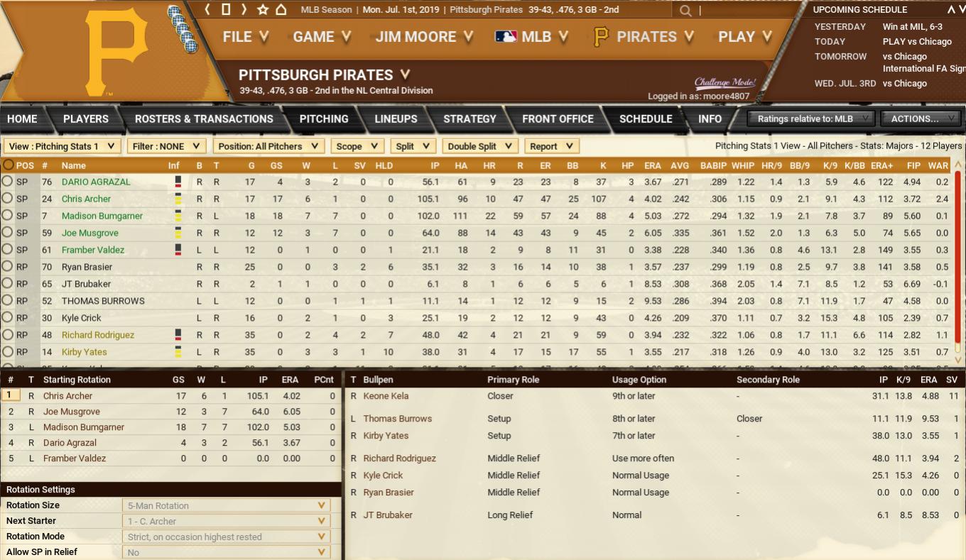
Task: Expand the PITTSBURGH PIRATES title dropdown
Action: [x=405, y=74]
